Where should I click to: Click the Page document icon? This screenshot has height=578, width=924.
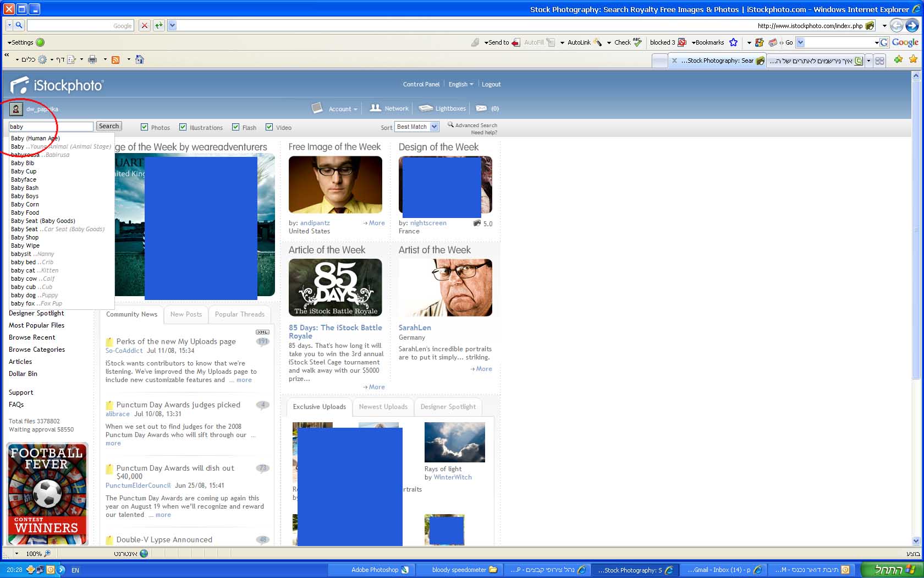point(71,59)
